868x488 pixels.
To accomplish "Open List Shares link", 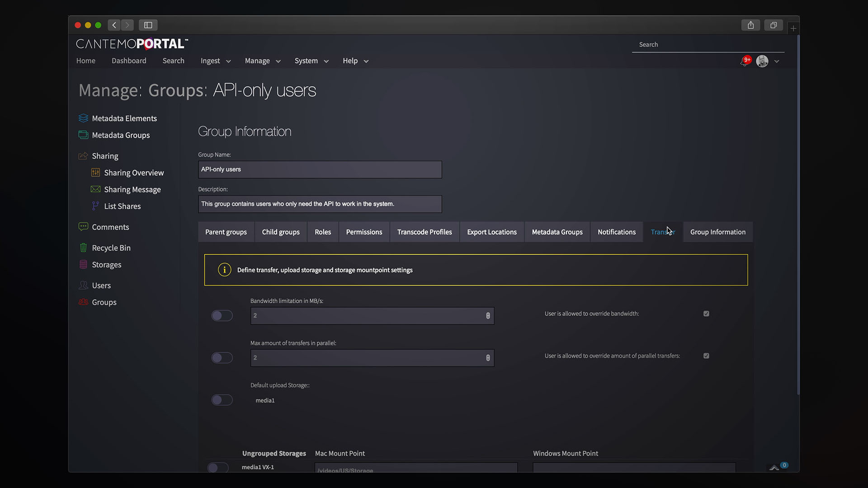I will click(x=122, y=206).
